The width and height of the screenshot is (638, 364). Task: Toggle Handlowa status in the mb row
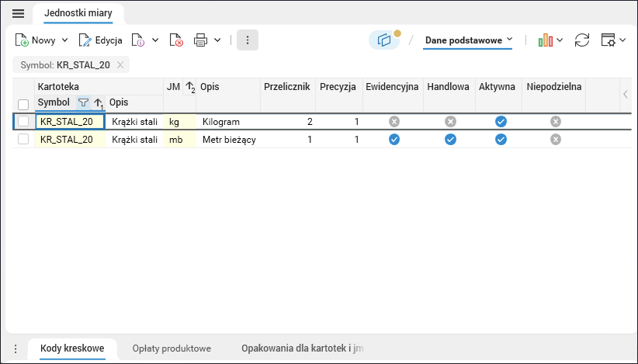(x=450, y=139)
